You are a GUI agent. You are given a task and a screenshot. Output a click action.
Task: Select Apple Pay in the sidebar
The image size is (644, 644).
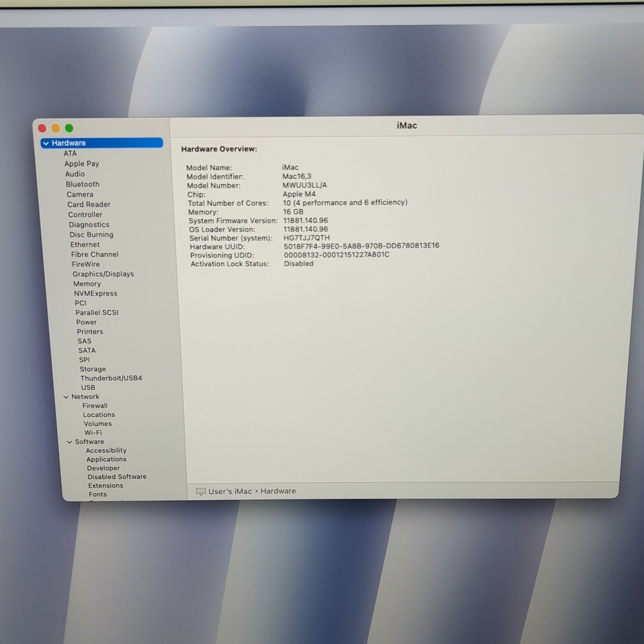pyautogui.click(x=82, y=164)
